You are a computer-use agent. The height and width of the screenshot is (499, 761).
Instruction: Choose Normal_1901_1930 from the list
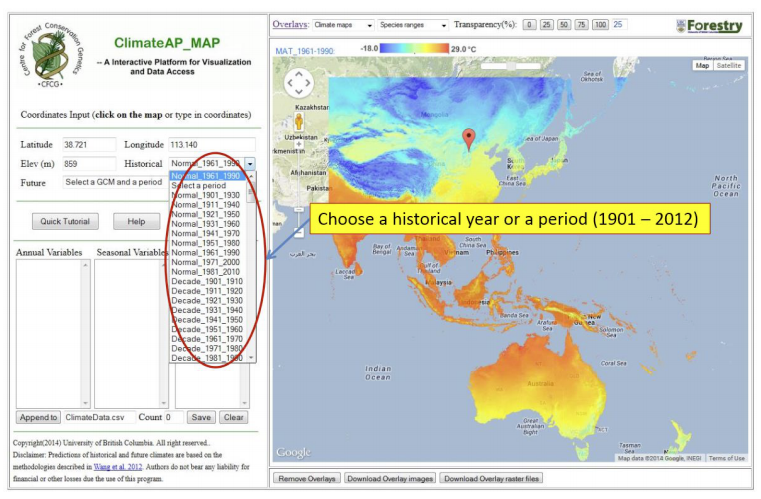[206, 195]
